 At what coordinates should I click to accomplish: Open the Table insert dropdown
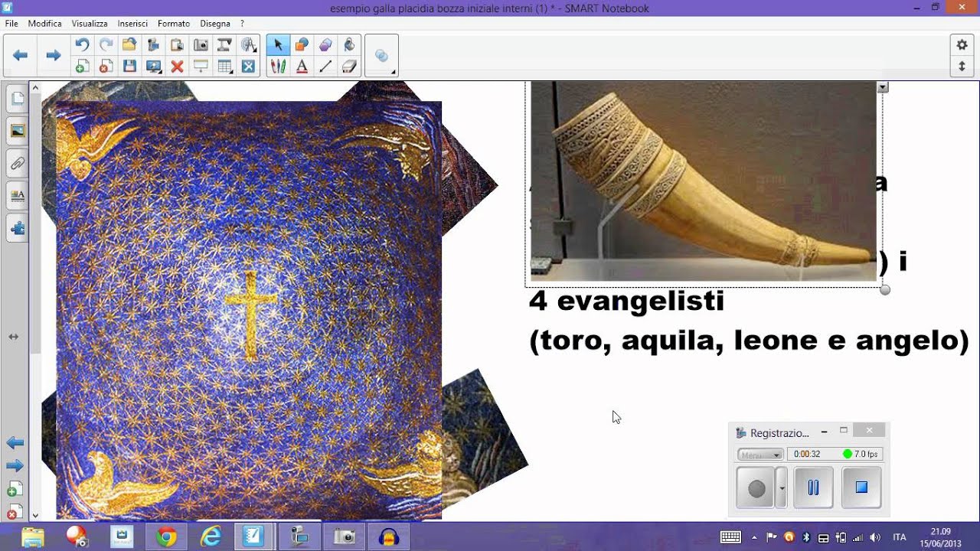click(225, 67)
